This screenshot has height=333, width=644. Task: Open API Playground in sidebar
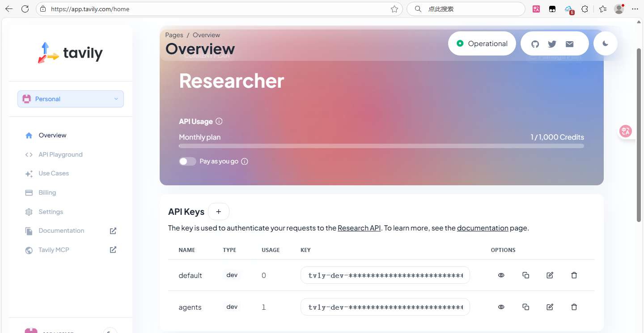(x=60, y=154)
